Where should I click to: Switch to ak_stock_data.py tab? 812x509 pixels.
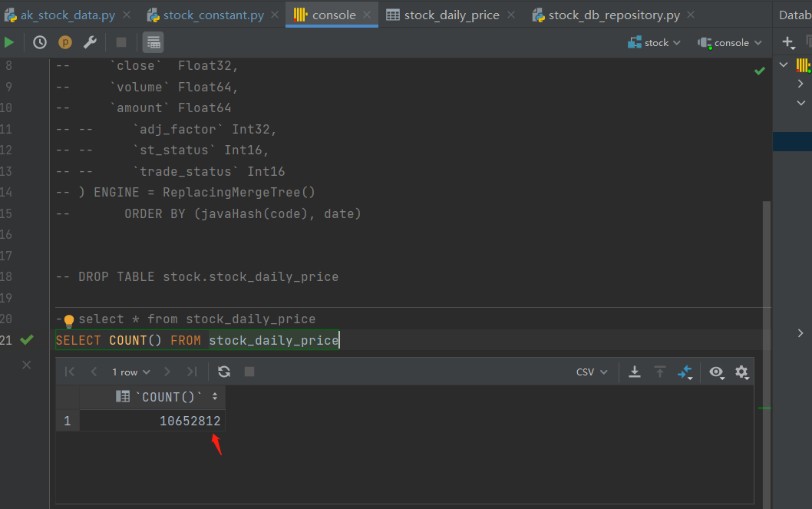(68, 15)
